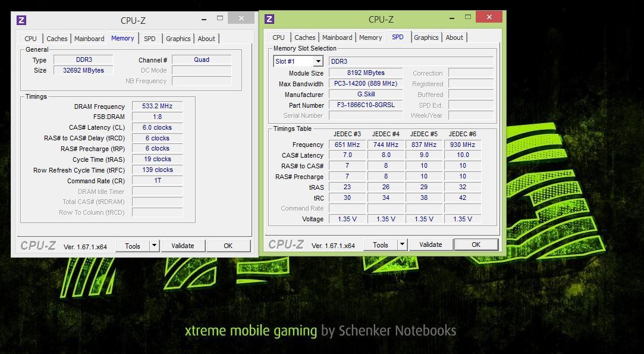Image resolution: width=644 pixels, height=354 pixels.
Task: Open the Caches tab in Memory window
Action: pyautogui.click(x=56, y=39)
